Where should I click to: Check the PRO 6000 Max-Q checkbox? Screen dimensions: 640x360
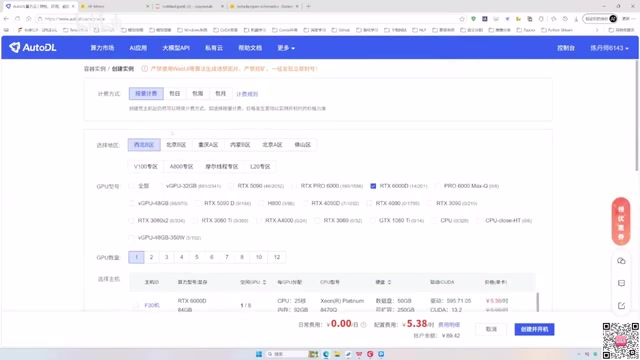[437, 186]
